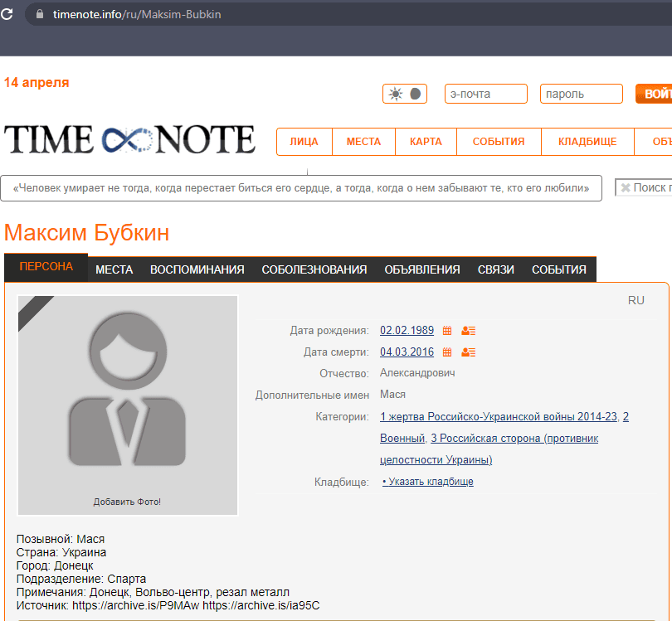672x621 pixels.
Task: Click persons list icon next to birth date
Action: (x=469, y=331)
